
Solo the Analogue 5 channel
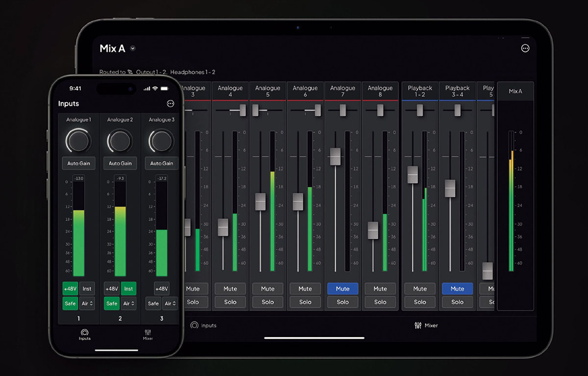(268, 302)
